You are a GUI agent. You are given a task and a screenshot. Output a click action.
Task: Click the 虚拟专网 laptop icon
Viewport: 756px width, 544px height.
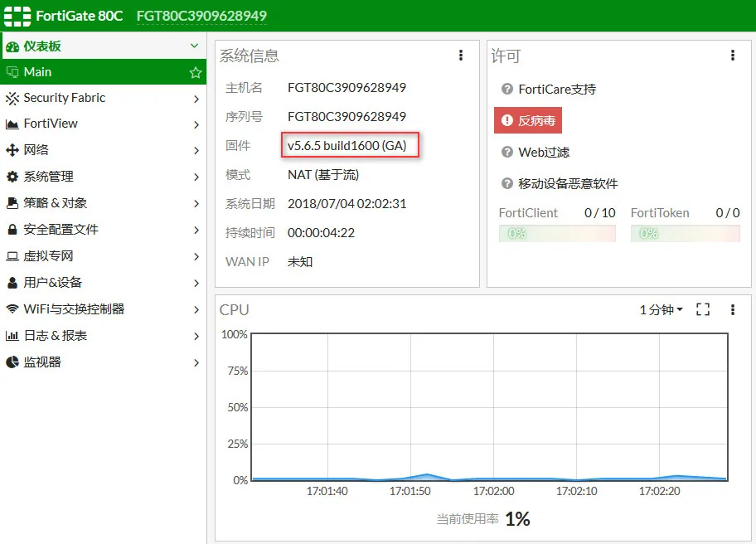[x=12, y=256]
